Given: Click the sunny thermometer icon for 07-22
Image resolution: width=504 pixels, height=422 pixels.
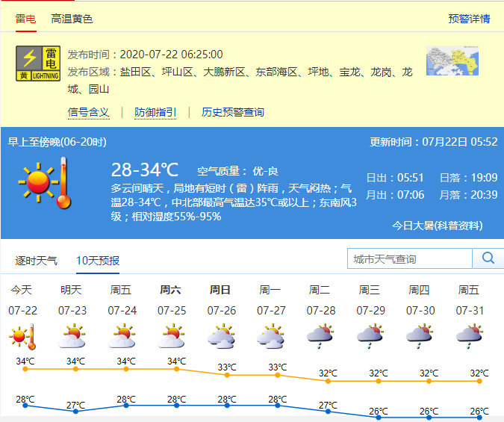Looking at the screenshot, I should 22,337.
